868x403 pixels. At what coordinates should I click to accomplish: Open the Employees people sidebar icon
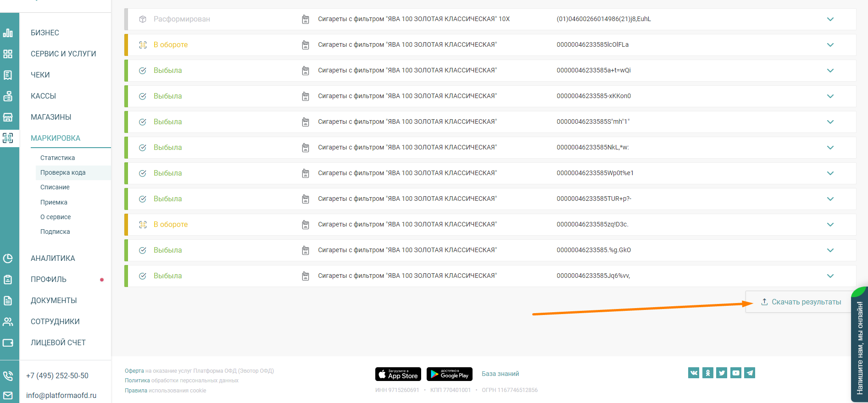[8, 322]
